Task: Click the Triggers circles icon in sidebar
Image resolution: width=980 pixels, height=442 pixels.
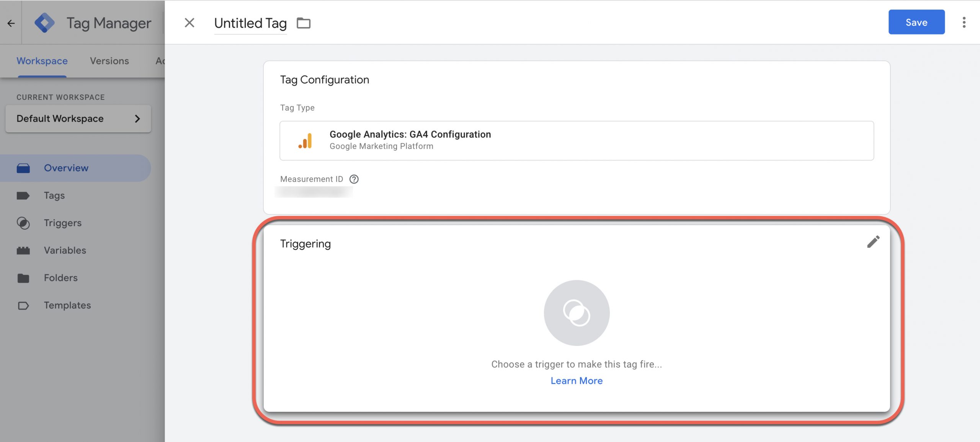Action: (23, 223)
